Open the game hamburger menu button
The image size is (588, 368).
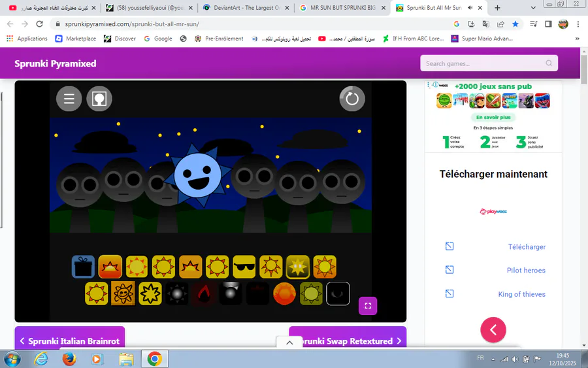(69, 99)
